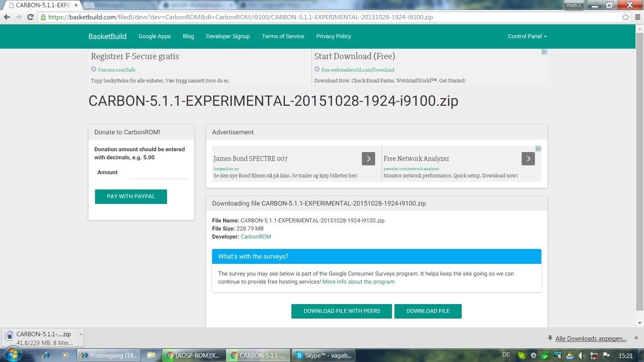Click the webcam tray icon

(x=533, y=356)
